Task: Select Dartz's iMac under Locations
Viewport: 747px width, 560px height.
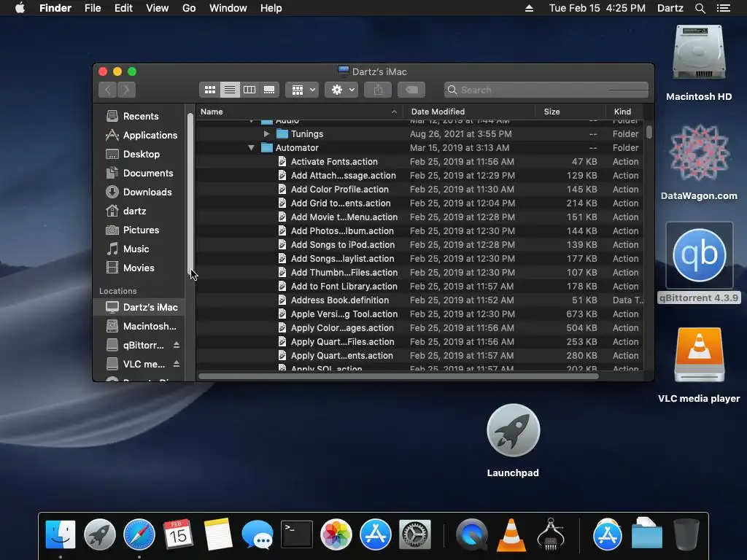Action: [138, 307]
